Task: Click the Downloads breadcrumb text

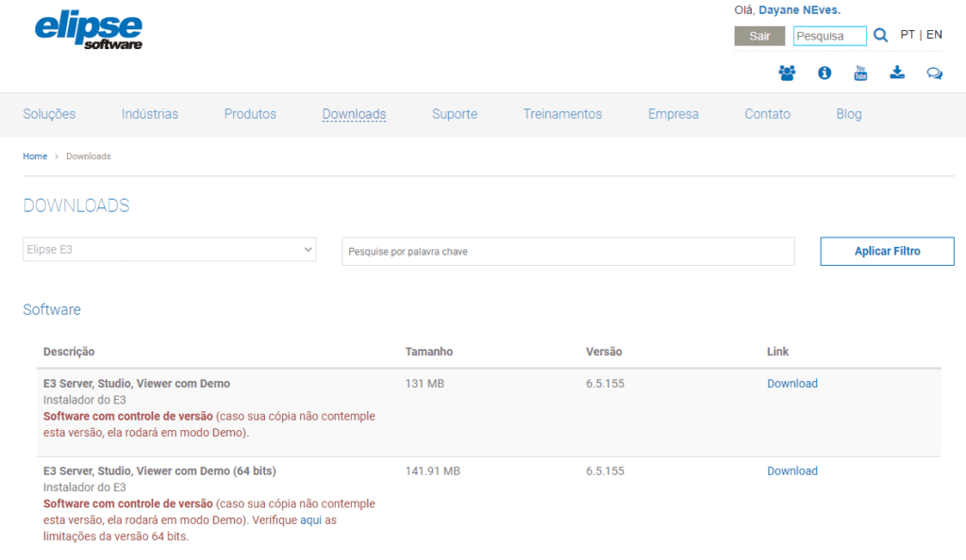Action: point(89,156)
